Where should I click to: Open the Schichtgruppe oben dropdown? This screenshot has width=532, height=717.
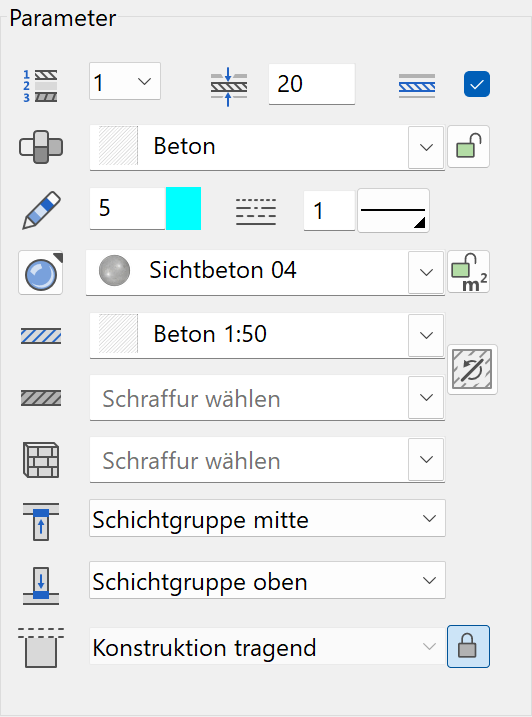coord(267,581)
